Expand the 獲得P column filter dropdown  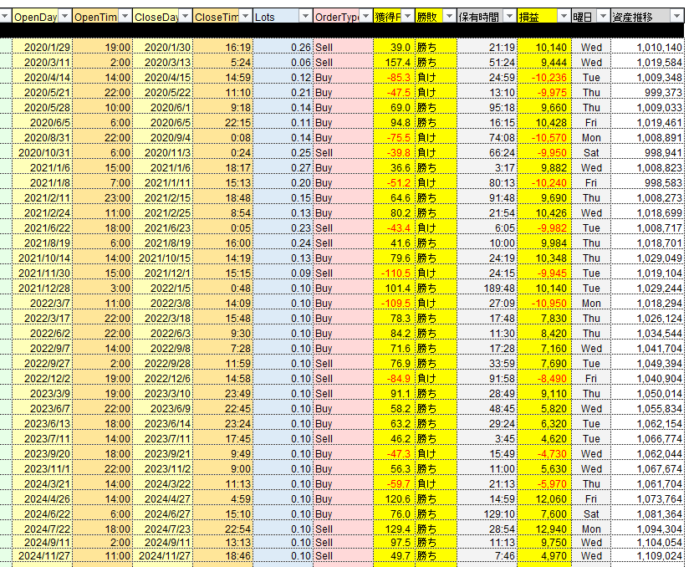coord(407,19)
